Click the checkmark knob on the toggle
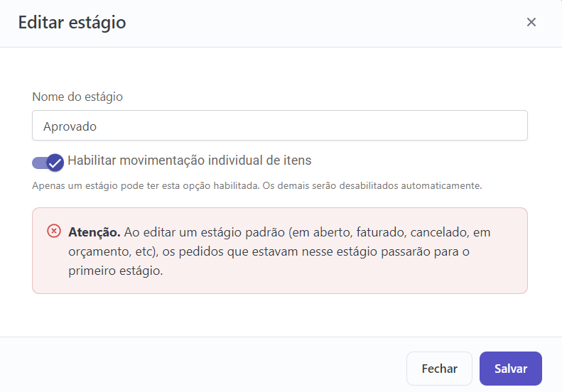 tap(55, 163)
